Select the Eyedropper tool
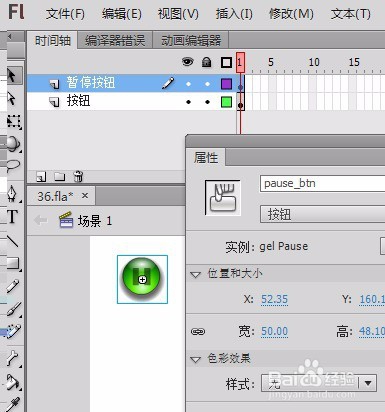Image resolution: width=385 pixels, height=412 pixels. (x=13, y=404)
